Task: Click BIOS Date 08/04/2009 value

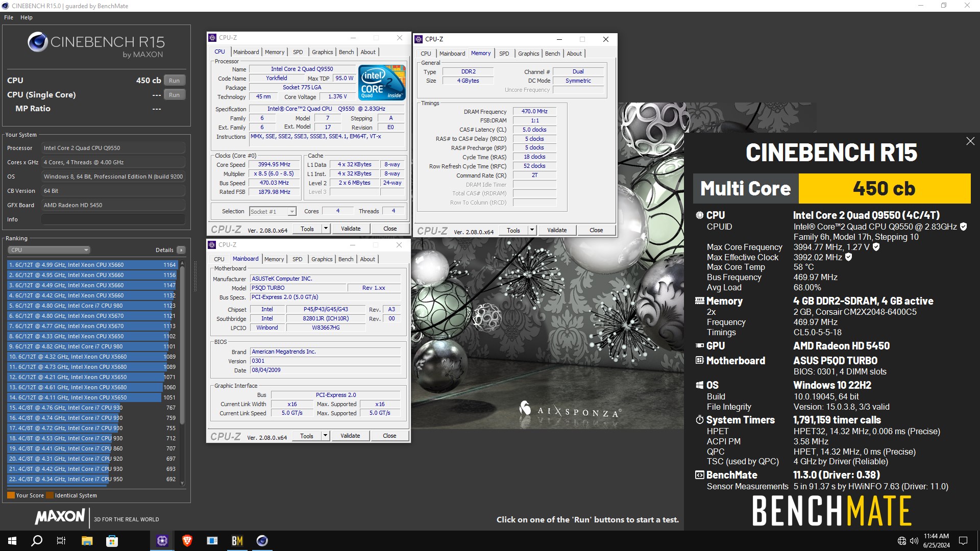Action: tap(325, 370)
